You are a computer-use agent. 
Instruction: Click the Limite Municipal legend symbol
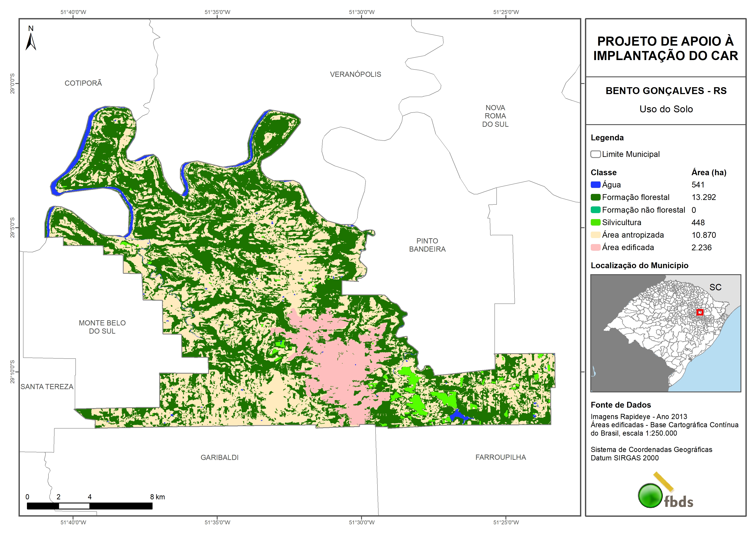[595, 154]
